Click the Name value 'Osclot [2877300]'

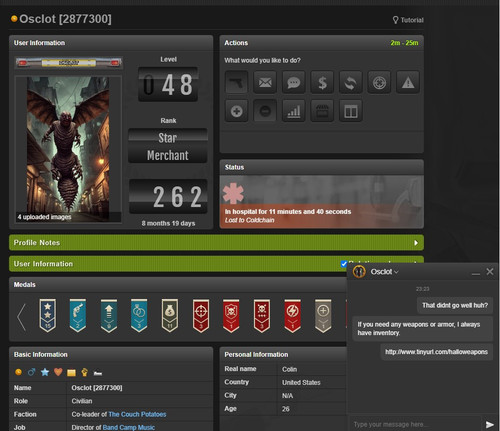(x=97, y=388)
